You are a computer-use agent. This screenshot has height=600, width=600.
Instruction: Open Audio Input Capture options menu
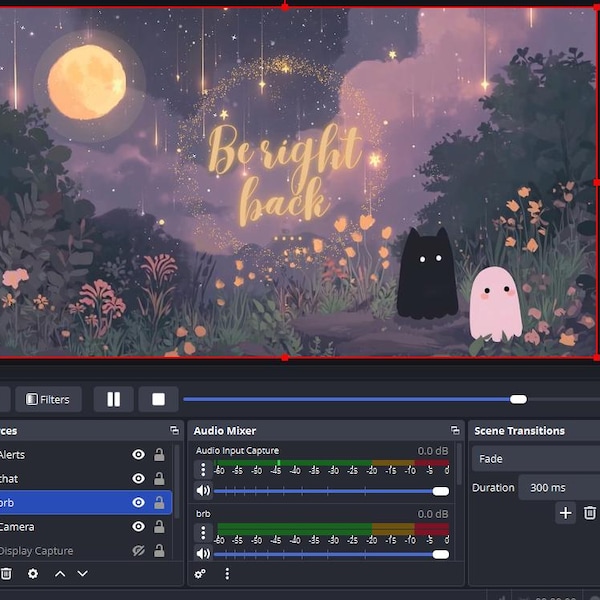coord(203,470)
